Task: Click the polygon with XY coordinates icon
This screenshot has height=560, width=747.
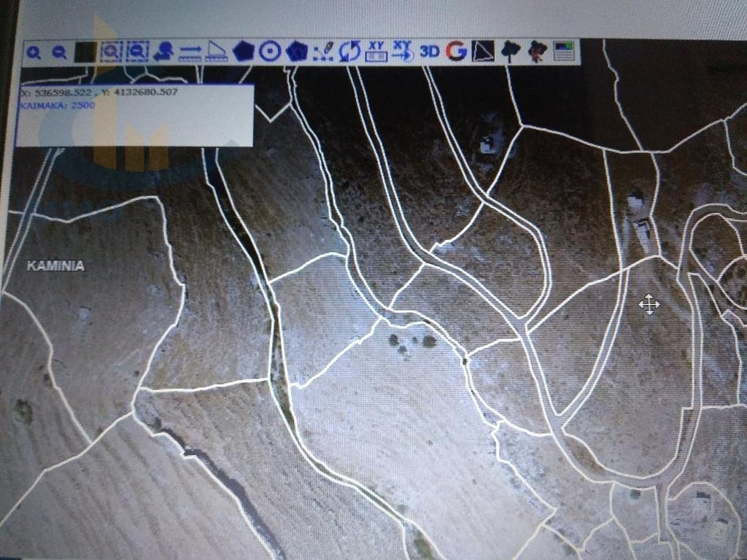Action: (x=297, y=51)
